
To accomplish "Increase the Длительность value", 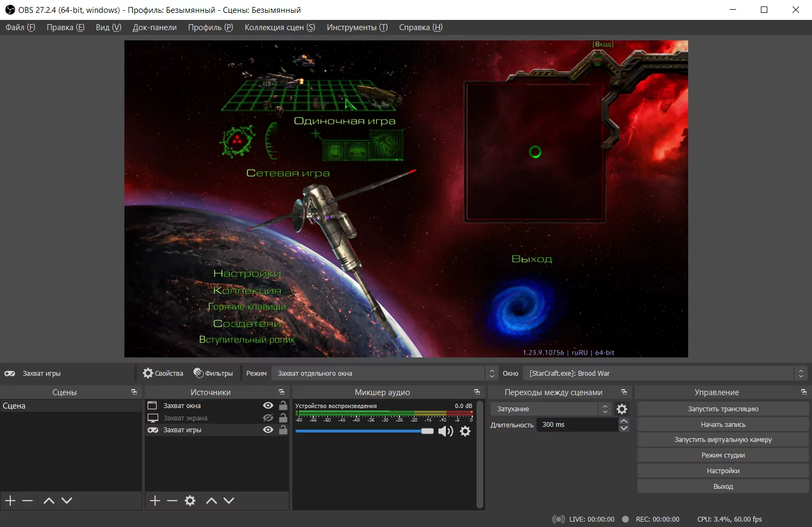I will click(624, 421).
